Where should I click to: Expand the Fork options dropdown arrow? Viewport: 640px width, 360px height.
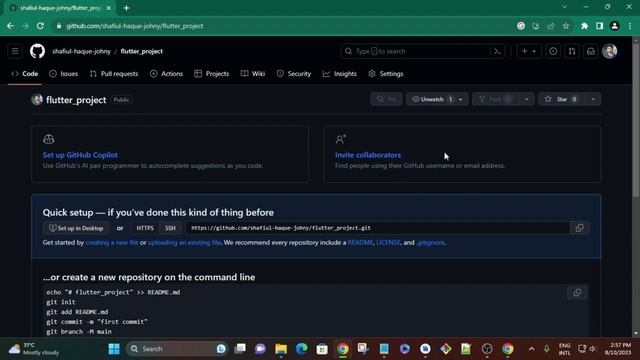[x=526, y=99]
